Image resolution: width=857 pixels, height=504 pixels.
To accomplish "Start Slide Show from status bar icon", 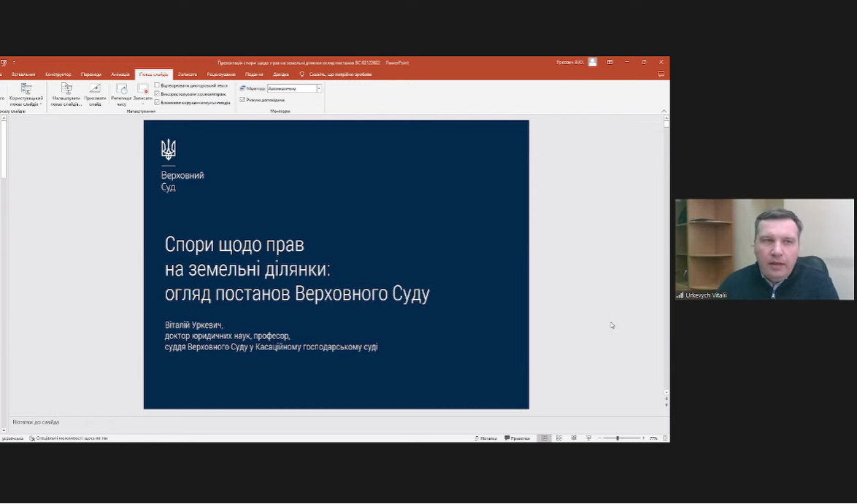I will click(x=588, y=438).
